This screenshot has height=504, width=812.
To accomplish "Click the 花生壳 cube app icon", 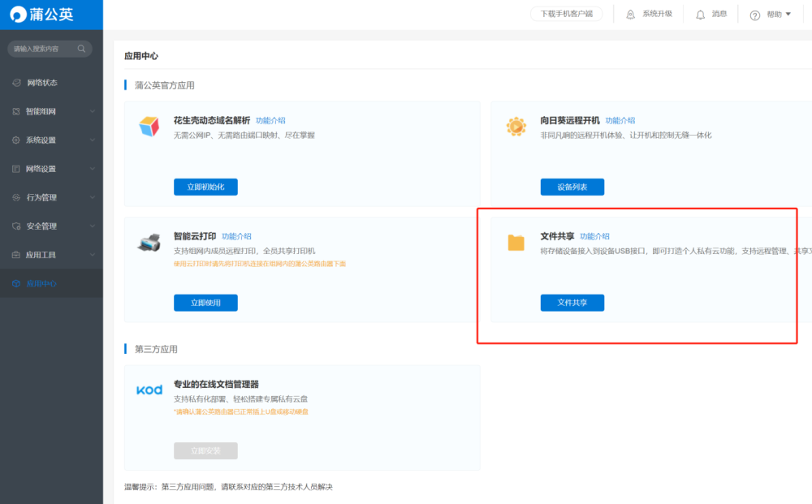I will [x=149, y=127].
